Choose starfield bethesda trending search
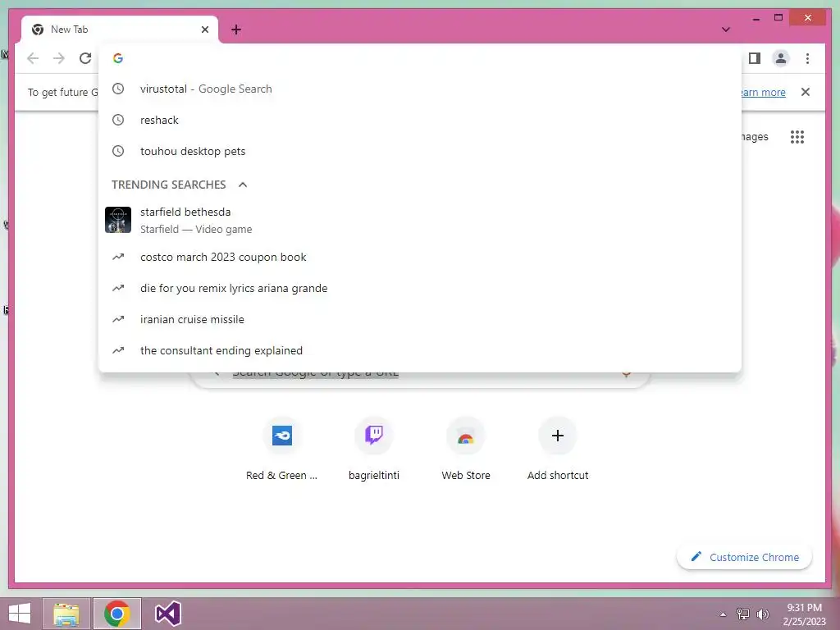Viewport: 840px width, 630px height. tap(420, 220)
